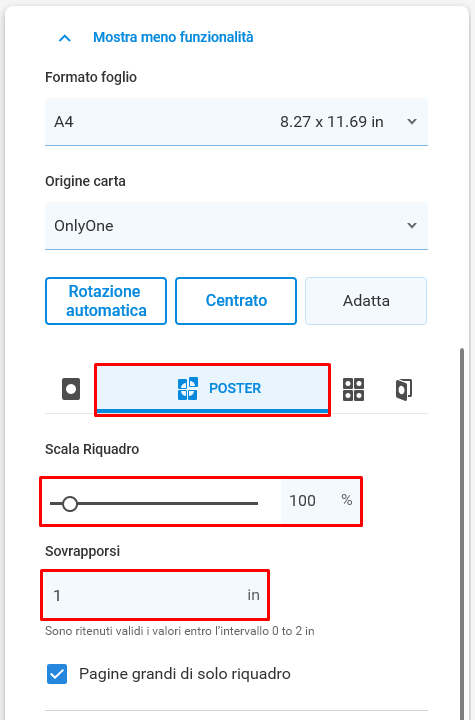Enable the Adatta option
475x720 pixels.
(x=366, y=301)
